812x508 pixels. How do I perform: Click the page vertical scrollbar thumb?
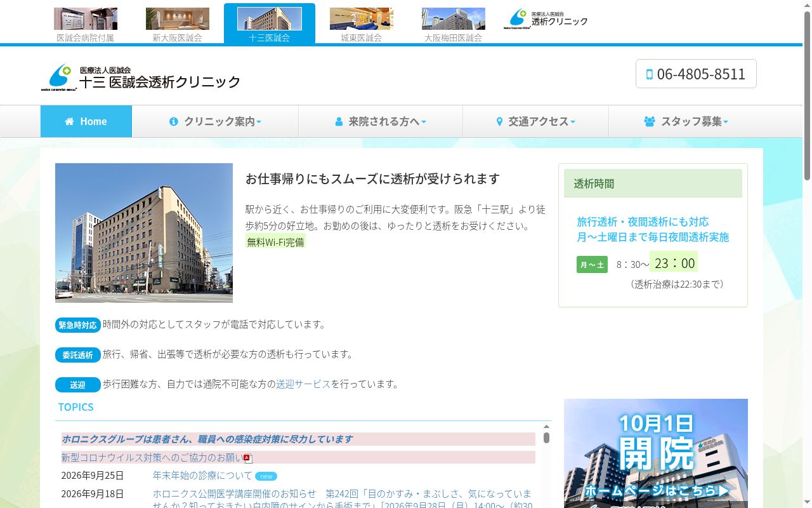pos(807,95)
